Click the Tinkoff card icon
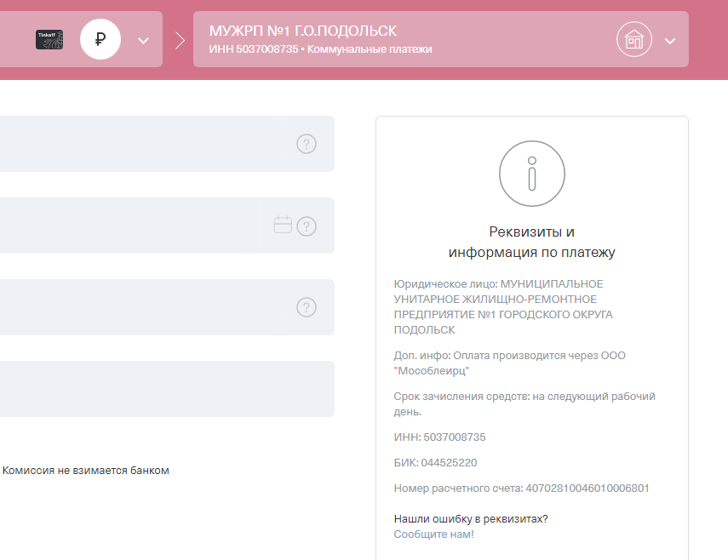The image size is (728, 560). (x=49, y=39)
